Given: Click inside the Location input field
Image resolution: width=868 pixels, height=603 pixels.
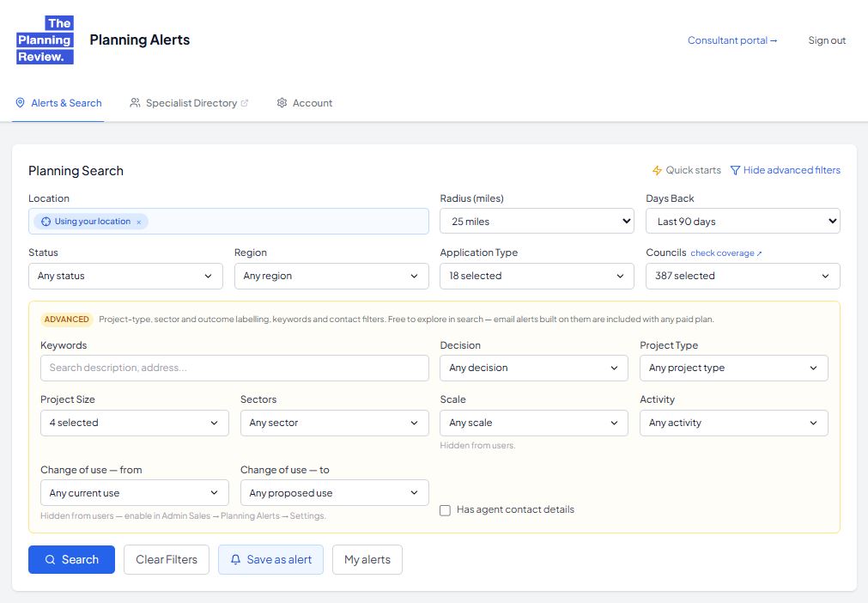Looking at the screenshot, I should [x=228, y=221].
